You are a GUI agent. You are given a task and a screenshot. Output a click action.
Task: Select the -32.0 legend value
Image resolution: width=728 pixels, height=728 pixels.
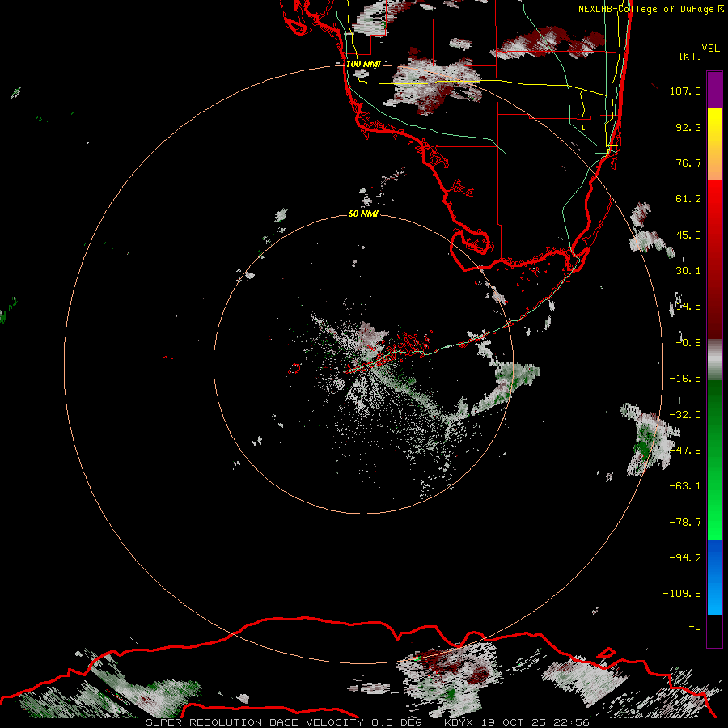click(x=685, y=415)
